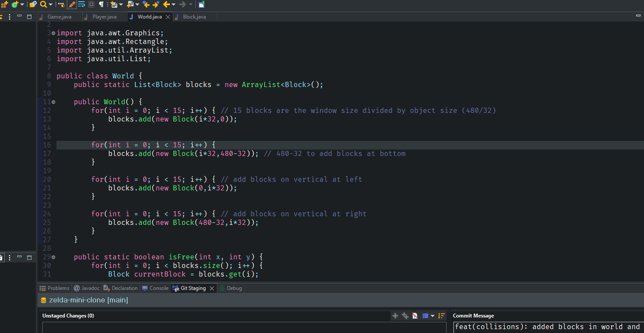Viewport: 644px width, 333px height.
Task: Toggle Show Whitespace Characters pilcrow icon
Action: [x=101, y=4]
